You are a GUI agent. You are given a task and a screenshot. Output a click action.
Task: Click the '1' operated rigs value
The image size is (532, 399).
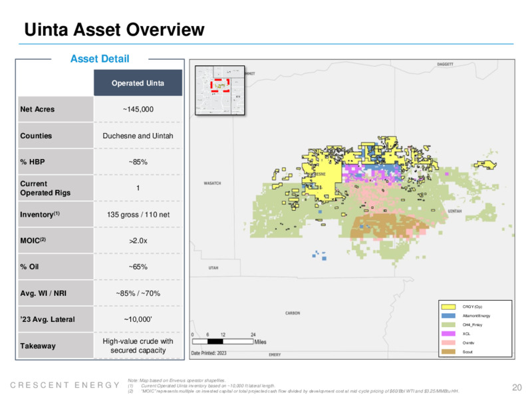click(x=138, y=188)
